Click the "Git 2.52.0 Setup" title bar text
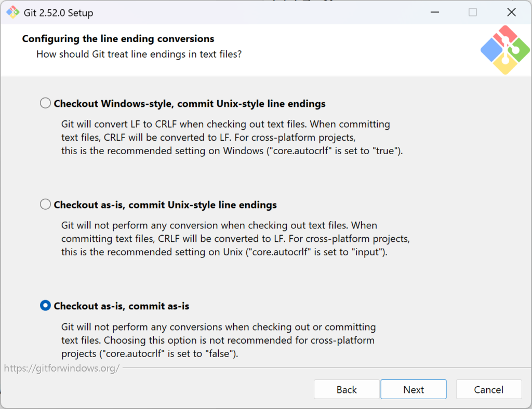This screenshot has width=532, height=409. coord(59,13)
